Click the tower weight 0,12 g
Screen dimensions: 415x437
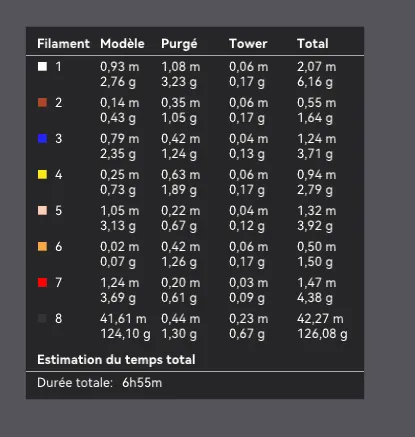247,226
